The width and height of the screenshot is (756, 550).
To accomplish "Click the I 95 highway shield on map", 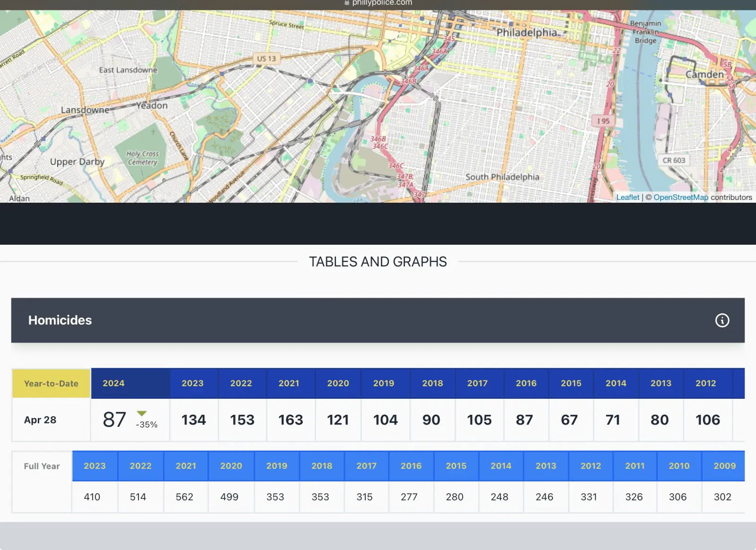I will pos(603,121).
